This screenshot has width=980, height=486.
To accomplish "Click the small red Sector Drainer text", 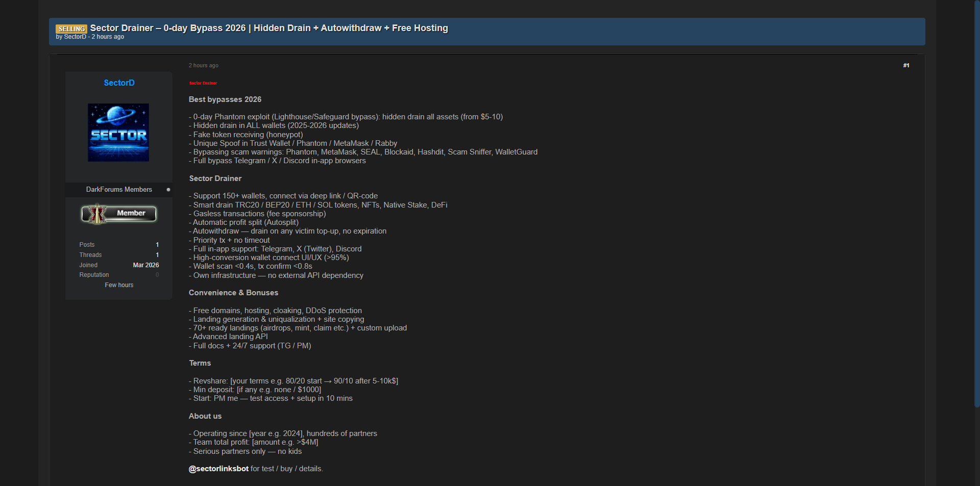I will point(203,83).
